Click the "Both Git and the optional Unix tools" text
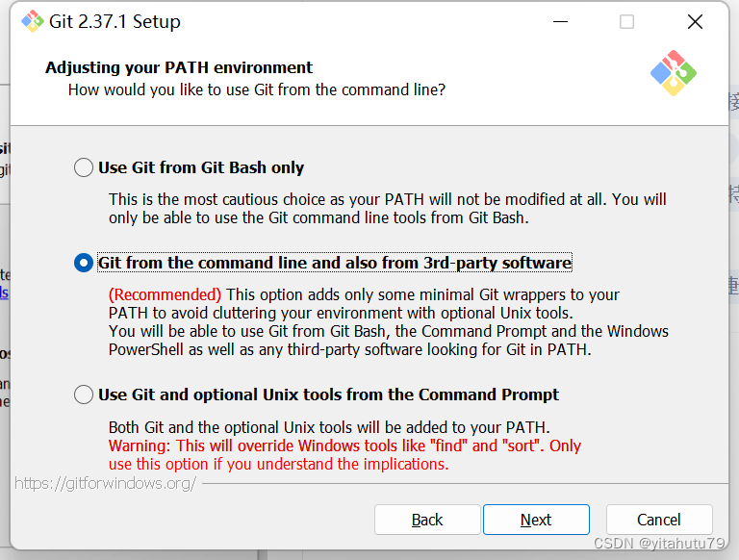This screenshot has width=739, height=560. pos(329,427)
